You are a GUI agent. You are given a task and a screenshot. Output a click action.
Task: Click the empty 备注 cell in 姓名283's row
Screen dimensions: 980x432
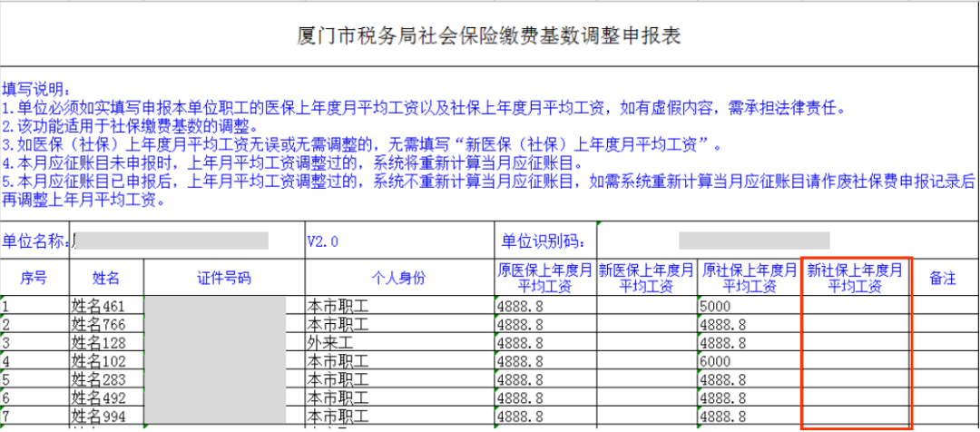click(945, 379)
